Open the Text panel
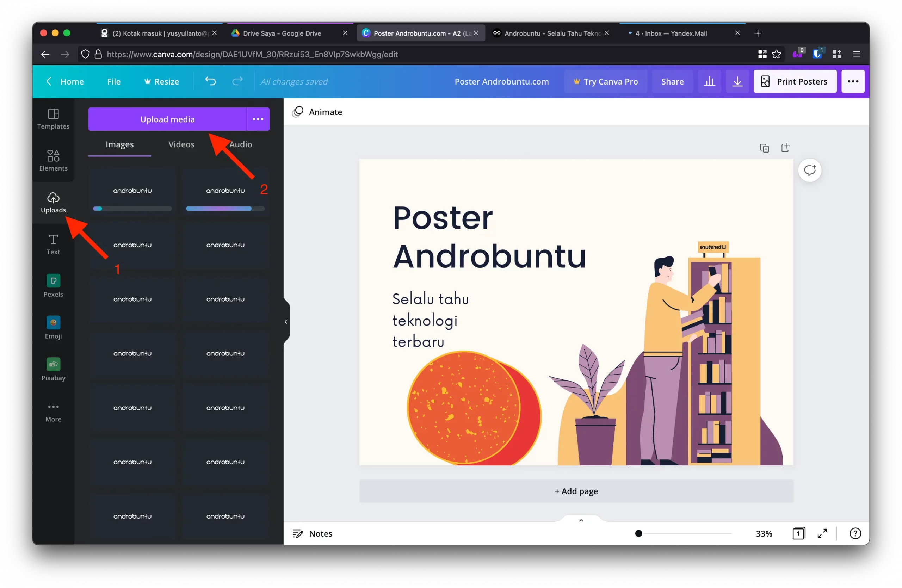Viewport: 902px width, 588px height. point(52,244)
